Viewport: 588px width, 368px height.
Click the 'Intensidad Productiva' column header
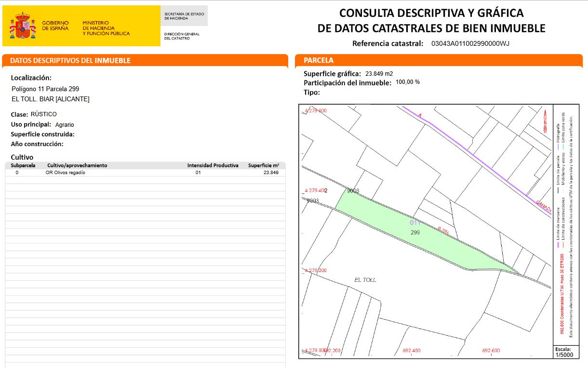coord(213,165)
